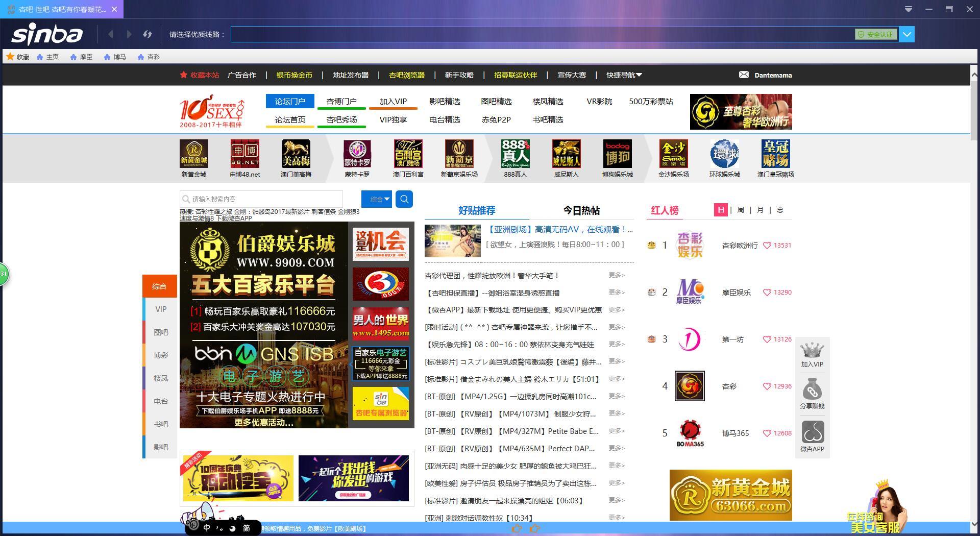Image resolution: width=980 pixels, height=536 pixels.
Task: Click the sinba browser logo
Action: pos(47,34)
